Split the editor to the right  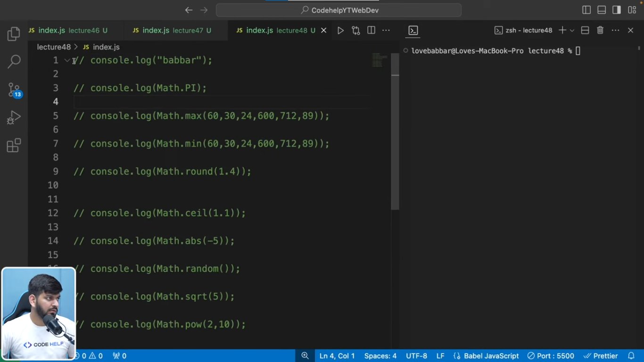click(371, 31)
